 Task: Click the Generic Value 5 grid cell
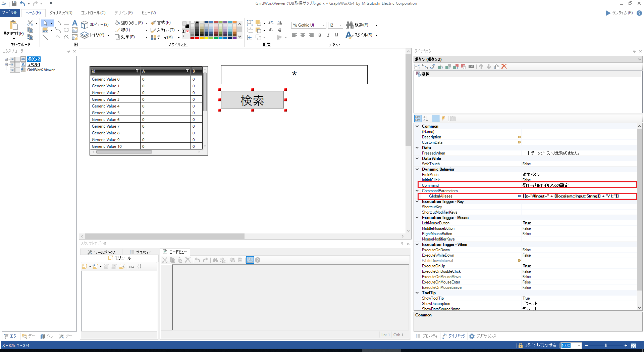pyautogui.click(x=115, y=113)
